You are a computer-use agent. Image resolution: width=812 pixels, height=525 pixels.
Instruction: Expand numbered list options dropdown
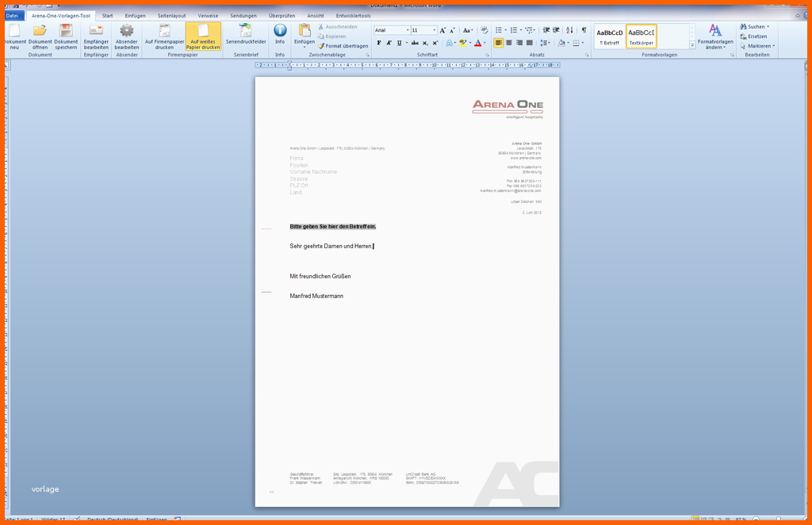(520, 31)
